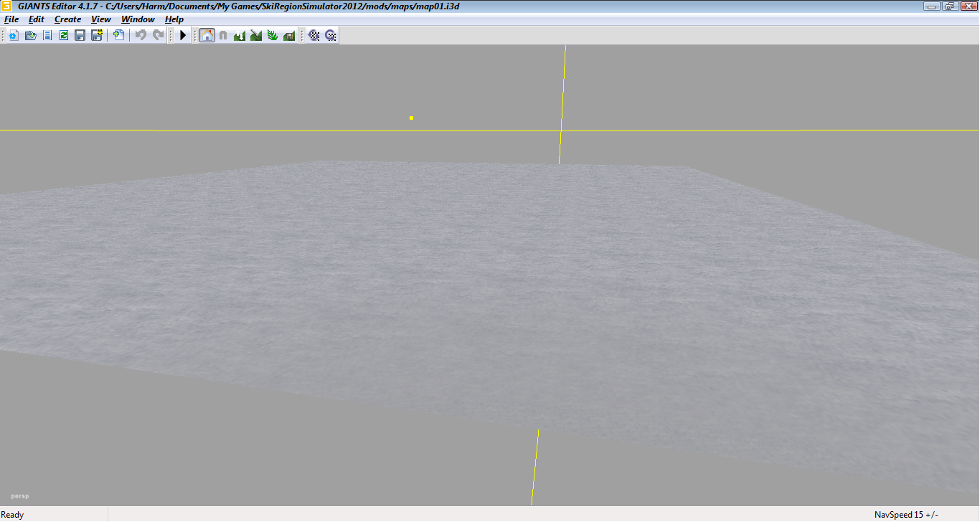Select the terrain sculpt tool
Screen dimensions: 980x522
tap(240, 35)
